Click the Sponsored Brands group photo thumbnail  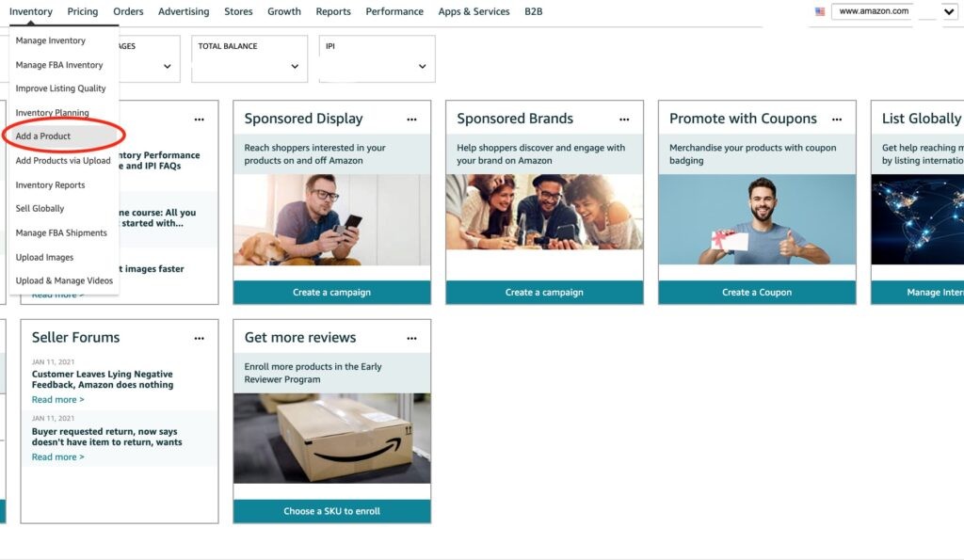click(544, 212)
